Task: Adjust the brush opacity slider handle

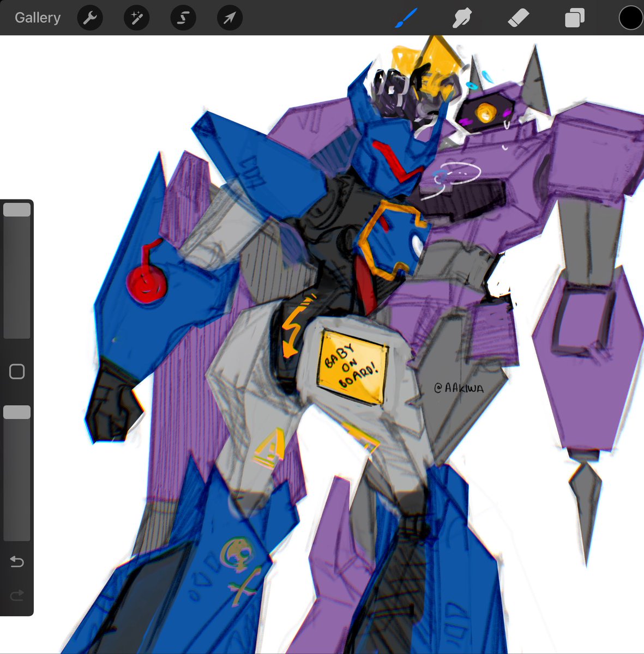Action: pos(17,412)
